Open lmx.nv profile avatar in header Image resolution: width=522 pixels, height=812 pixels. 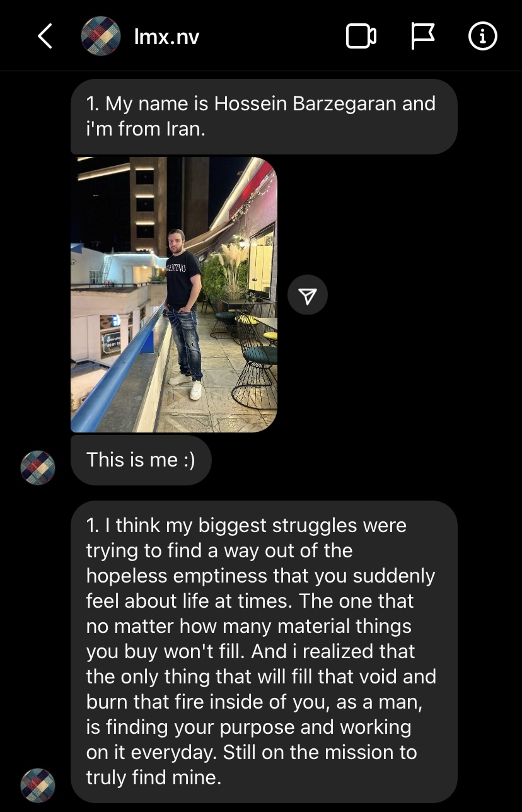101,37
